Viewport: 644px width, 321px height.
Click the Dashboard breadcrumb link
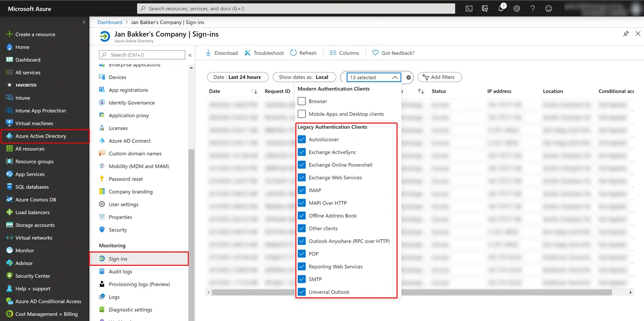coord(109,22)
